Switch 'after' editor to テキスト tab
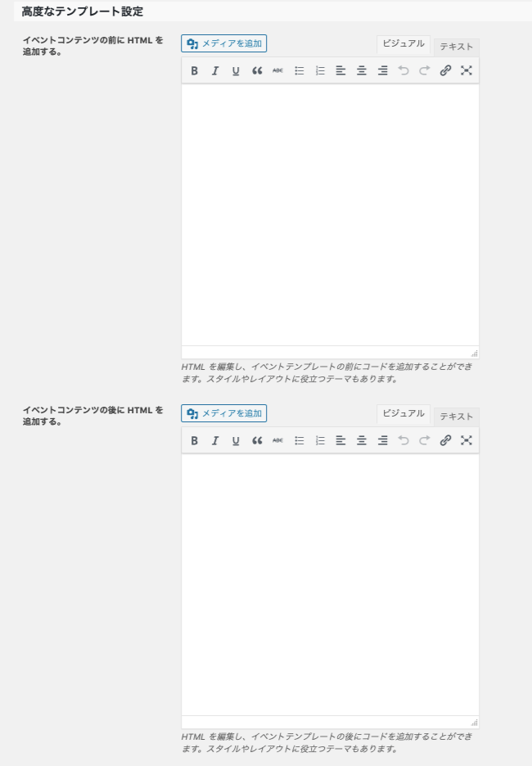The image size is (532, 766). [x=456, y=417]
